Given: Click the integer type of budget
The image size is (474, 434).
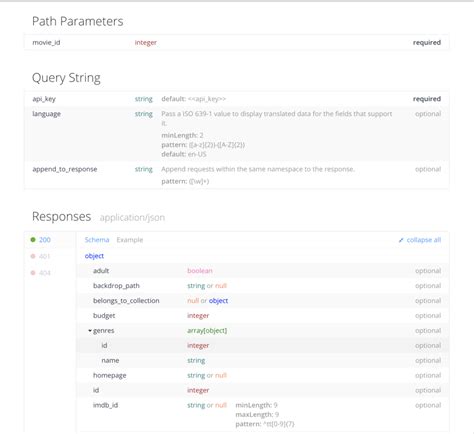Looking at the screenshot, I should pos(198,316).
